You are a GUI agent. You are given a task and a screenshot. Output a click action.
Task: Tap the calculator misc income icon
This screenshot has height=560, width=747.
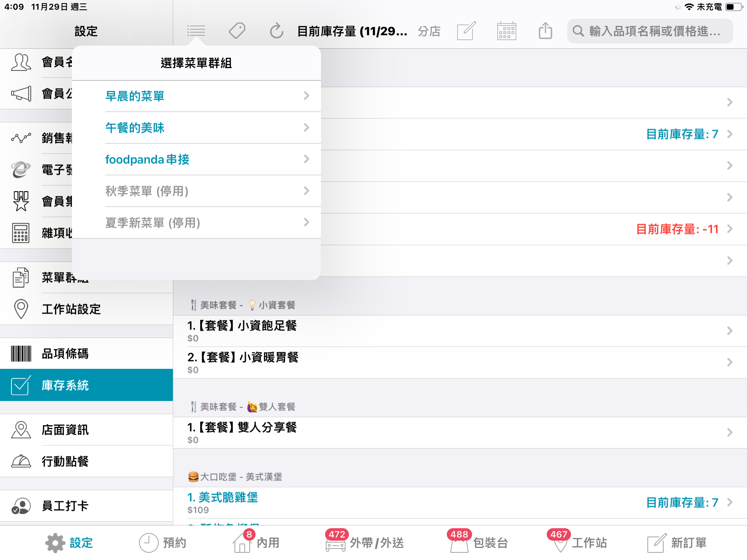point(21,233)
